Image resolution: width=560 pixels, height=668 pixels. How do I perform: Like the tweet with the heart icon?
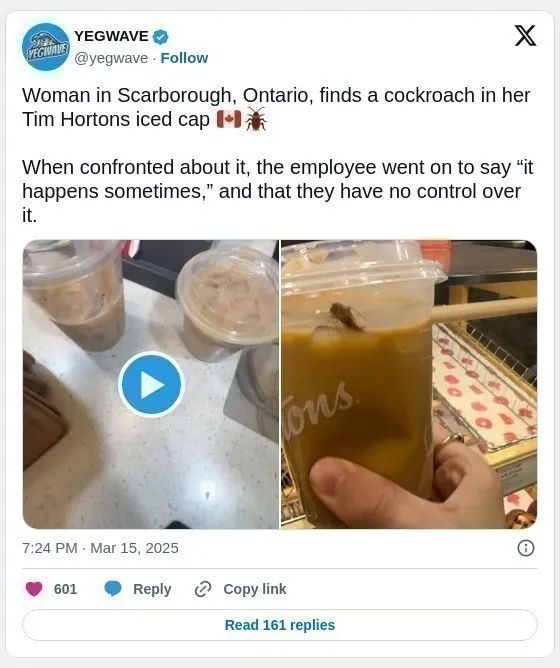coord(34,589)
